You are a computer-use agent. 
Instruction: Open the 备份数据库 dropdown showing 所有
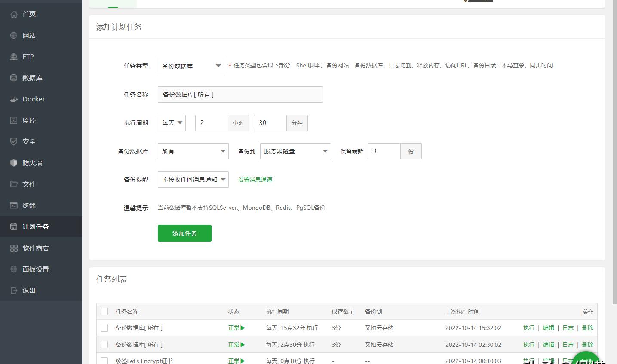click(x=193, y=151)
